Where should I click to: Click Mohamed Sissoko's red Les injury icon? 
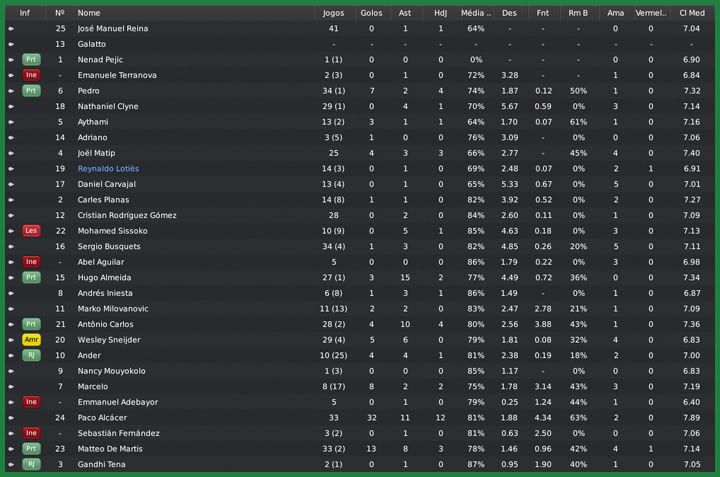(31, 231)
